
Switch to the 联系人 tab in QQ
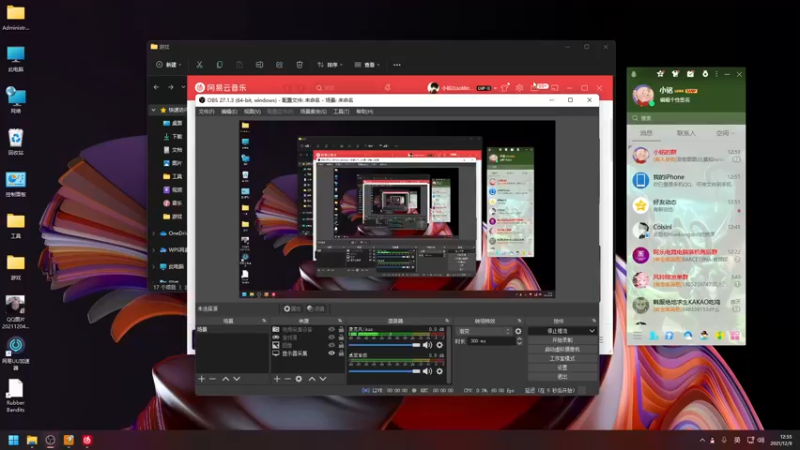tap(686, 133)
